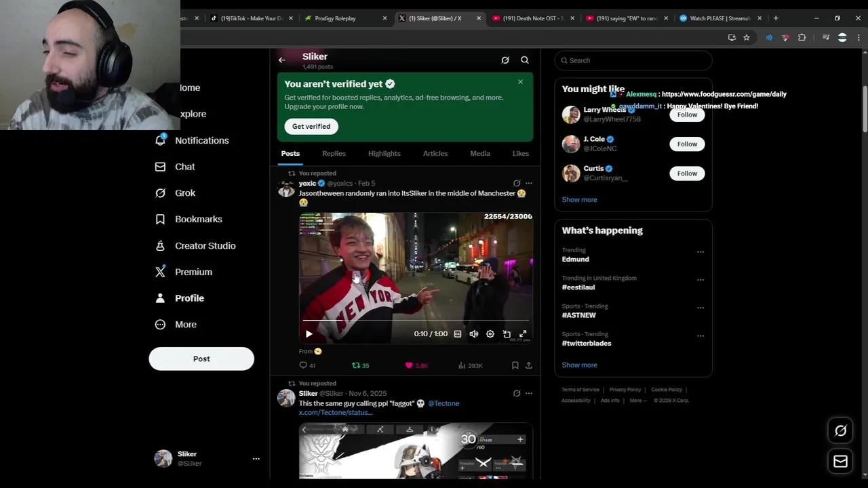
Task: Click the Grok icon on Sliker's Nov 6 post
Action: [x=517, y=393]
